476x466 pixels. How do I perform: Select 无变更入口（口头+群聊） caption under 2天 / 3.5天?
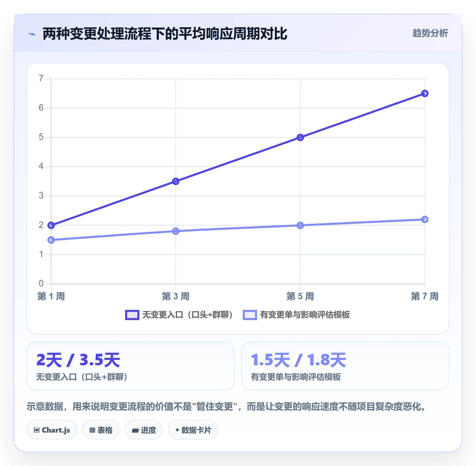coord(82,377)
